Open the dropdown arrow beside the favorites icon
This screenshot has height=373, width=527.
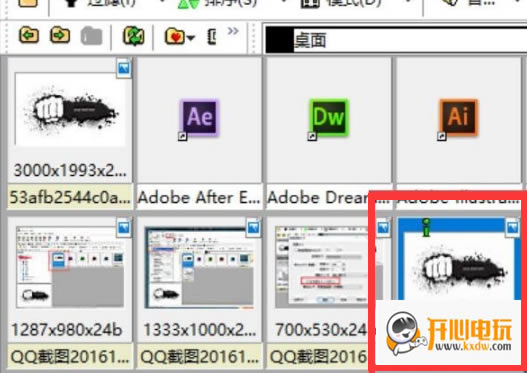[191, 38]
